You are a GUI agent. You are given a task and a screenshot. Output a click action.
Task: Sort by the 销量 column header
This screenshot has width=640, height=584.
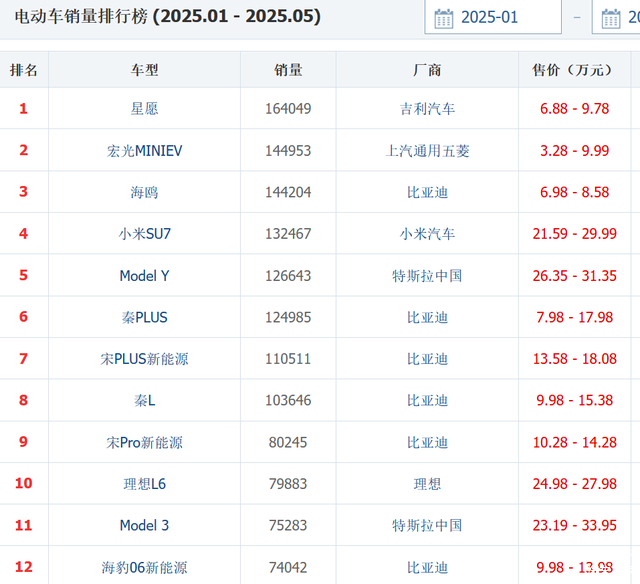[288, 70]
